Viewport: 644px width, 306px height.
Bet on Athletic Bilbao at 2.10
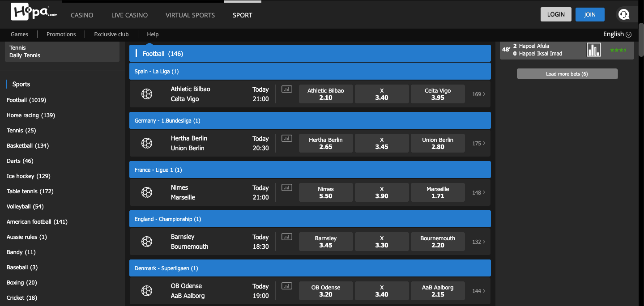point(326,94)
